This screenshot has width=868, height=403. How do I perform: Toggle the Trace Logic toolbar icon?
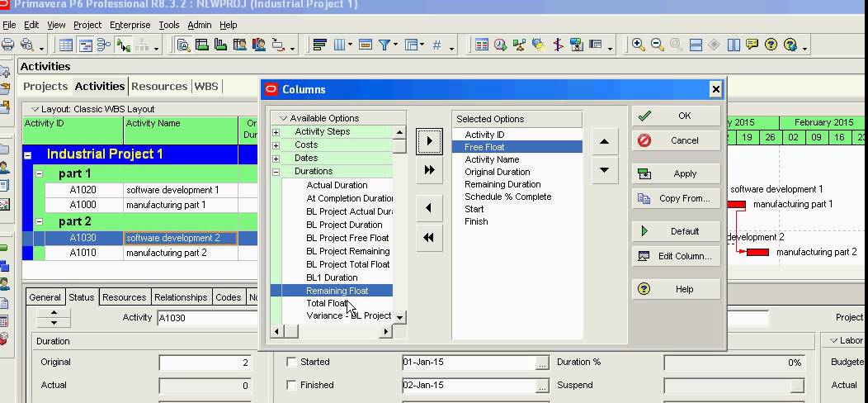tap(123, 45)
